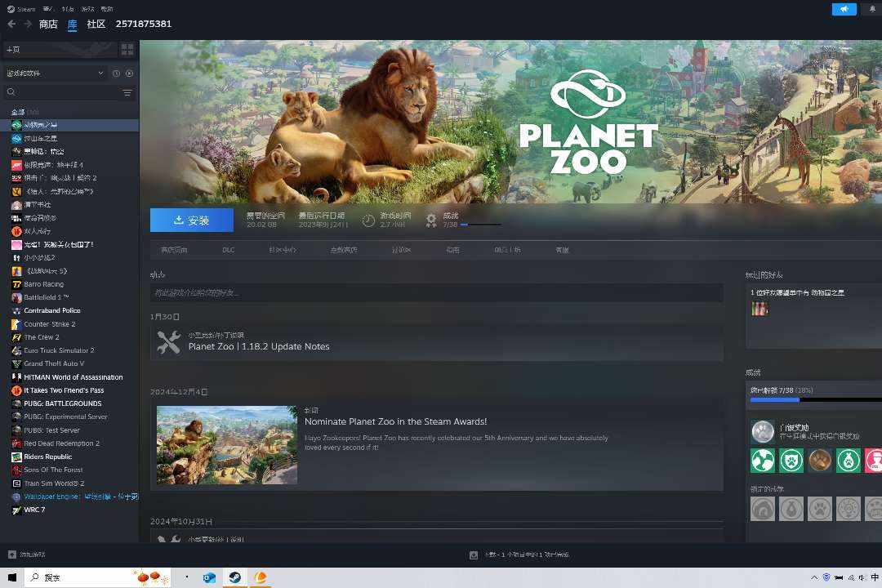Select PUBG: Experimental Server entry
The width and height of the screenshot is (882, 588).
(x=66, y=417)
